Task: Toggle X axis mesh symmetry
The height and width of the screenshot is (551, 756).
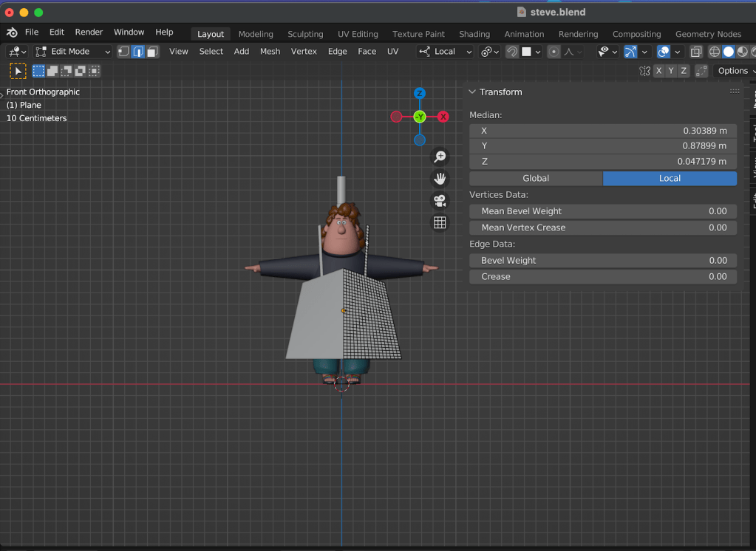Action: point(658,71)
